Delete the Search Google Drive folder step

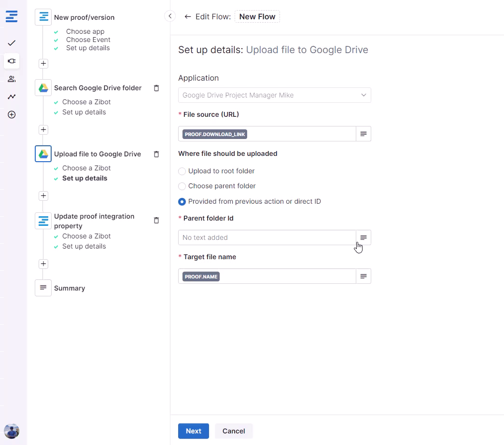click(156, 88)
